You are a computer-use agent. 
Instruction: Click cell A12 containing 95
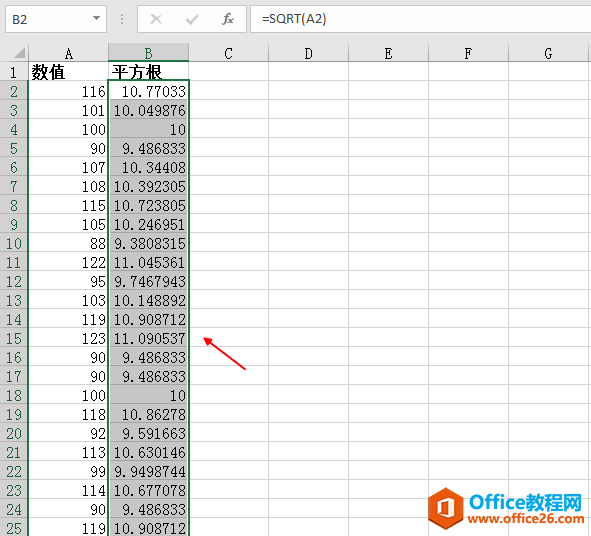coord(68,281)
